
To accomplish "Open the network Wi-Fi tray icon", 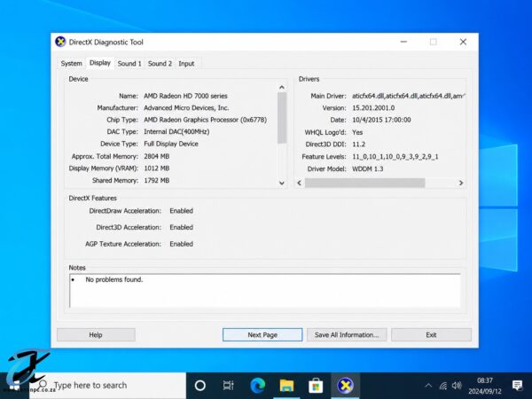I will pos(443,386).
